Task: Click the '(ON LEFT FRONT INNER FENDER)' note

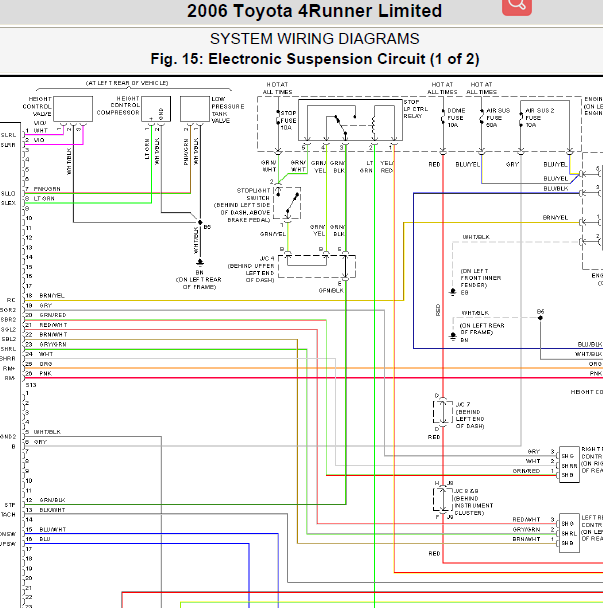Action: pos(480,278)
